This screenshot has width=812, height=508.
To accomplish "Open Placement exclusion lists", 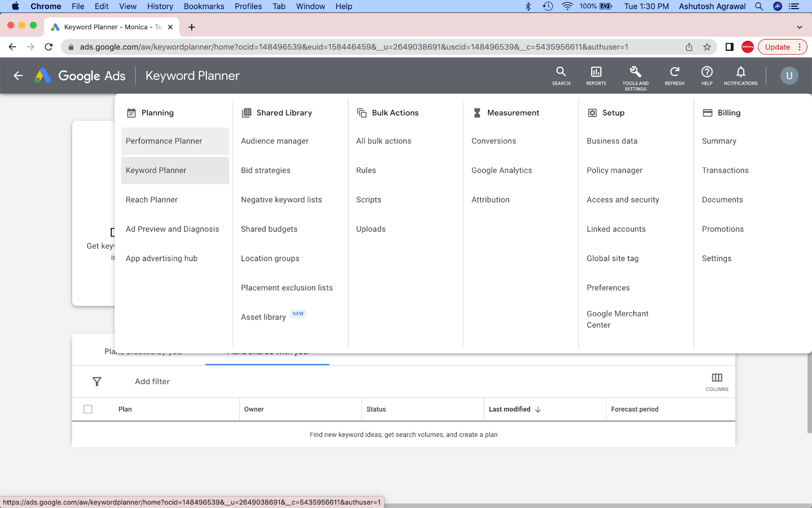I will click(x=287, y=288).
